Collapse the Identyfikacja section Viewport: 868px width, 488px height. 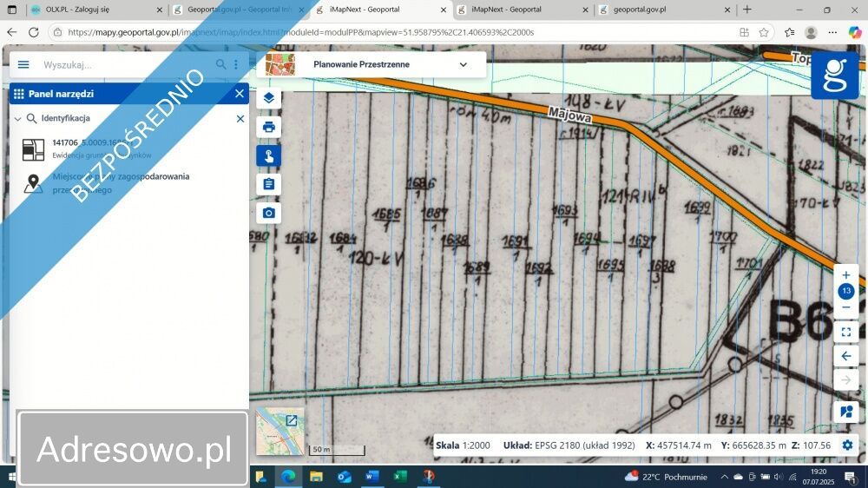tap(17, 118)
